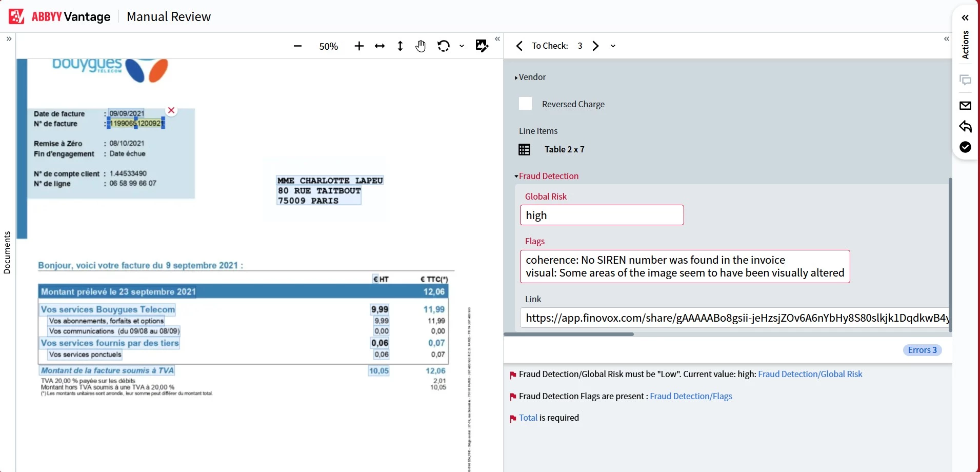The width and height of the screenshot is (980, 472).
Task: Select the hand pan tool
Action: tap(420, 46)
